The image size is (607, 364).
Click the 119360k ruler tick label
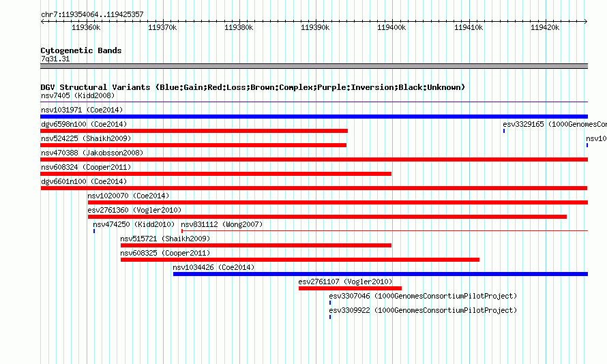(86, 27)
